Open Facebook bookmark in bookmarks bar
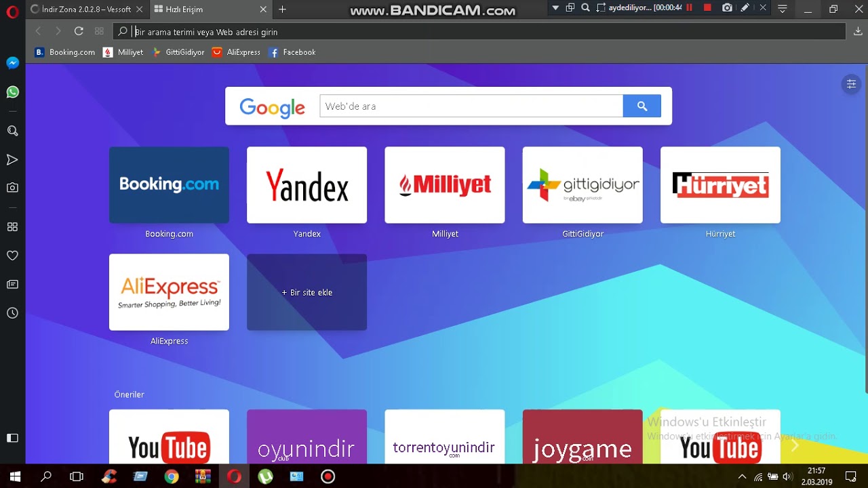The height and width of the screenshot is (488, 868). click(292, 52)
